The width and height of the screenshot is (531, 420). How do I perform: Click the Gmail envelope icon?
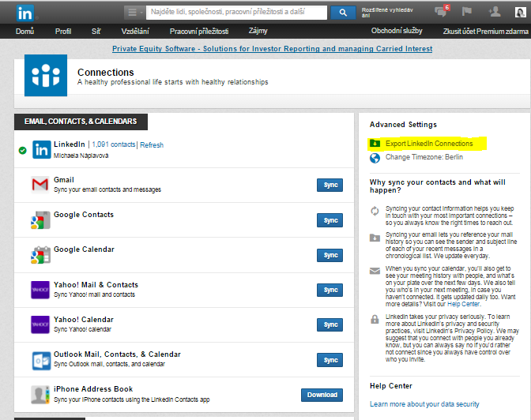coord(40,185)
